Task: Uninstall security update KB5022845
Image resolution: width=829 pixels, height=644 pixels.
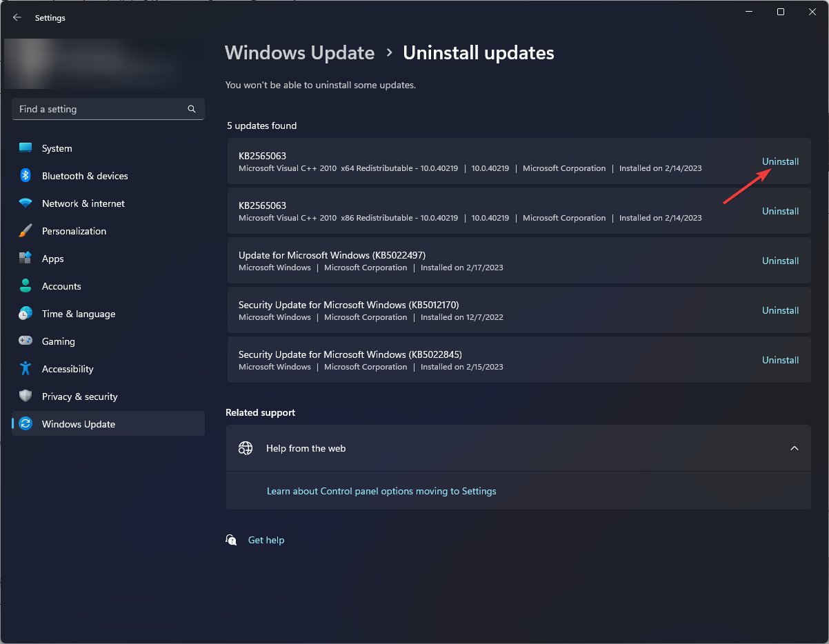Action: [780, 360]
